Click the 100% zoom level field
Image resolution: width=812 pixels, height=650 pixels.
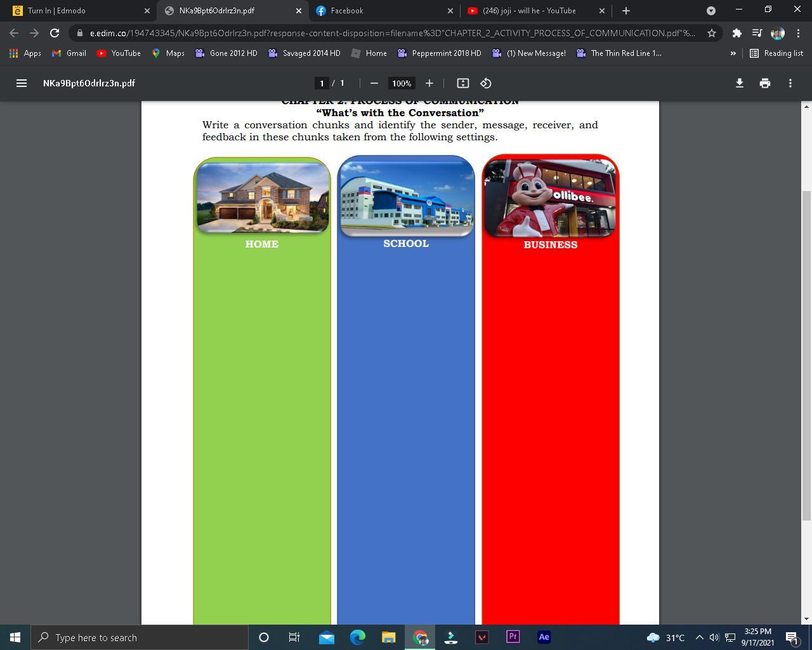[402, 83]
